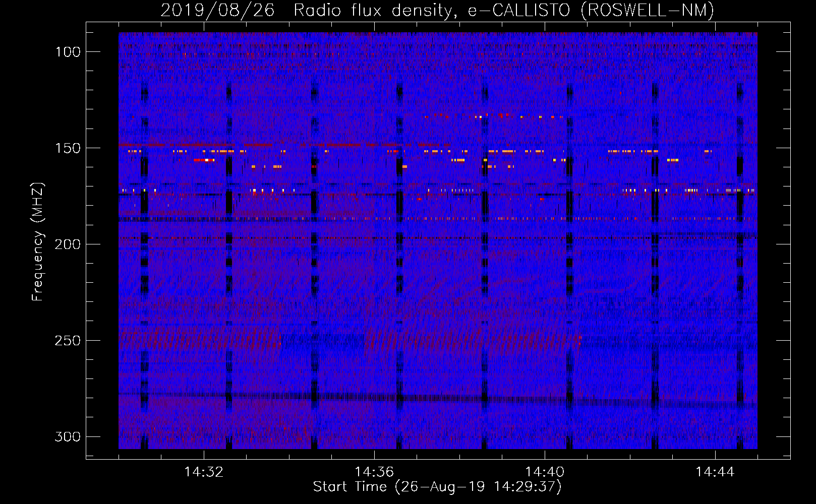Select the '200' frequency axis label
816x504 pixels.
pos(68,244)
